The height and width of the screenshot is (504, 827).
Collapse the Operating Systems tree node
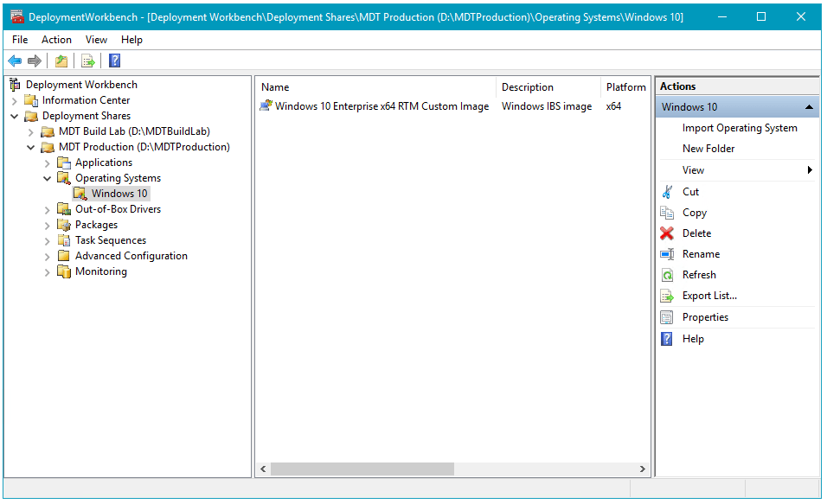point(47,177)
